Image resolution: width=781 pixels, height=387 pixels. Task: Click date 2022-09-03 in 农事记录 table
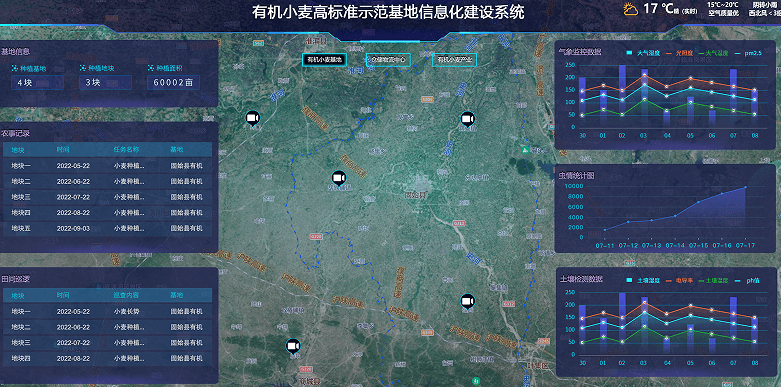pos(73,228)
